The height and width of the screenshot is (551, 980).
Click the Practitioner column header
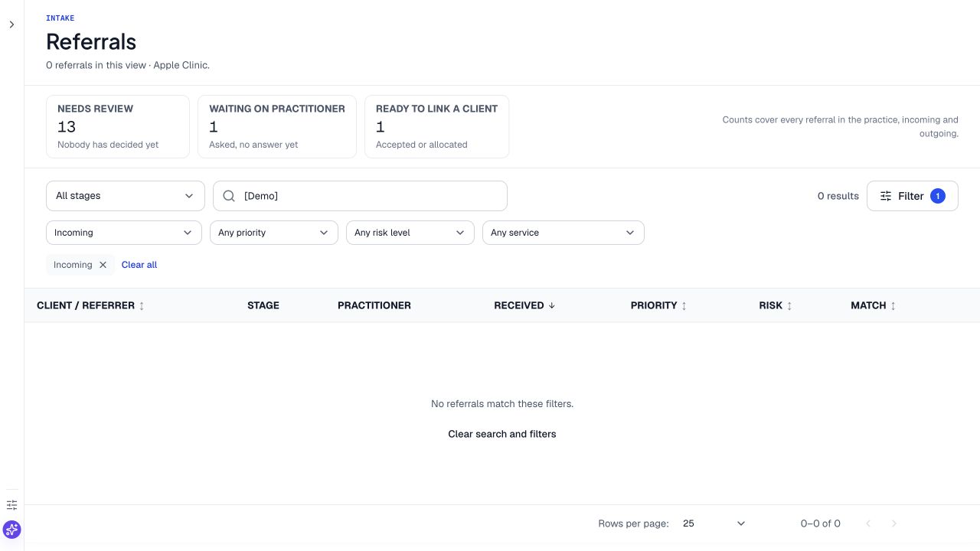(x=374, y=305)
